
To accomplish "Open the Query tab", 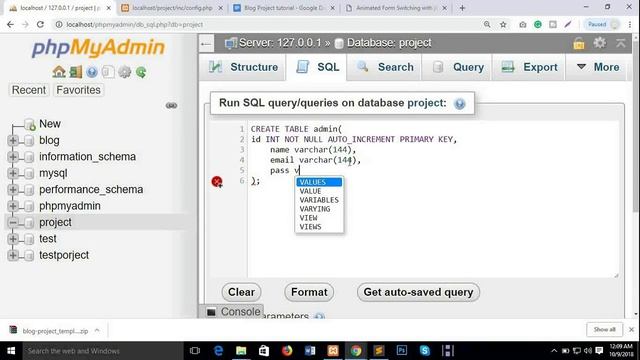I will [458, 67].
